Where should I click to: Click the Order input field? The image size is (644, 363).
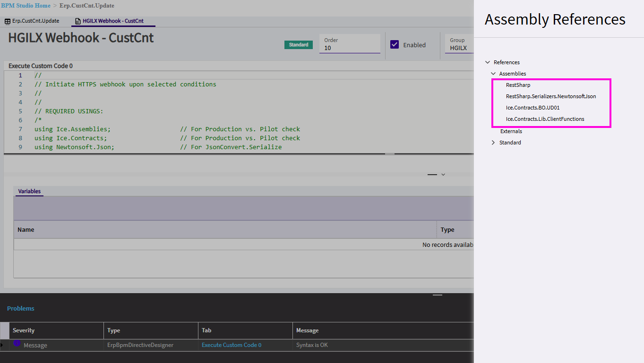pyautogui.click(x=350, y=48)
